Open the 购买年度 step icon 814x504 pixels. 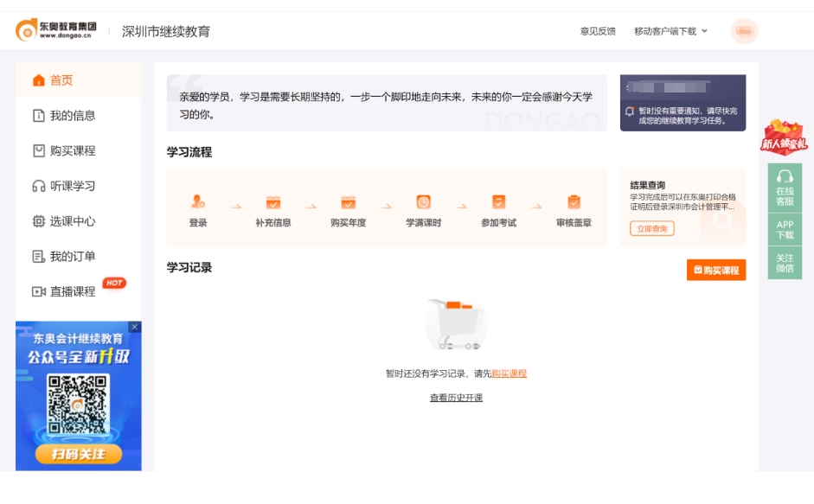pos(349,201)
